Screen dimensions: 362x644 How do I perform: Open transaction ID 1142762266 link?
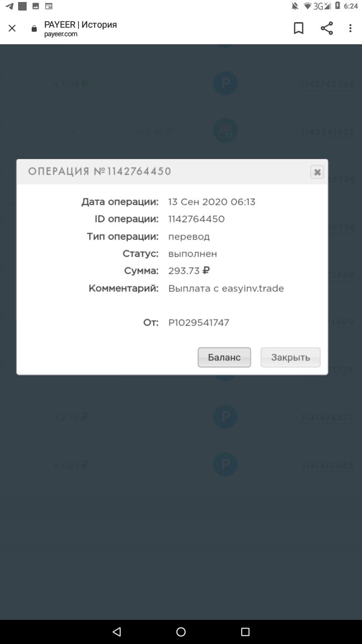[327, 84]
